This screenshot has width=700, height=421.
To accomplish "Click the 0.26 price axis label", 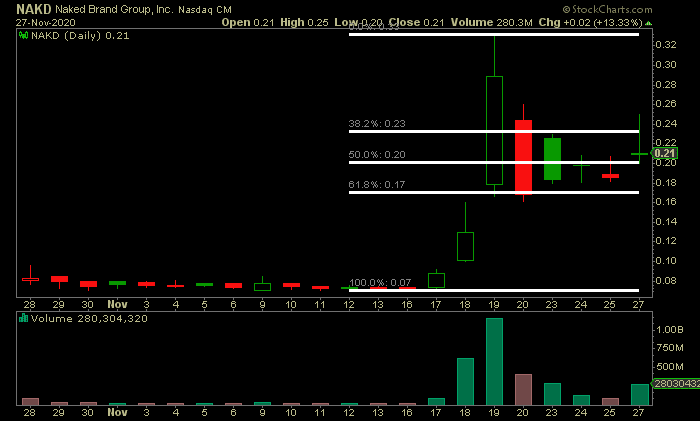I will point(666,104).
